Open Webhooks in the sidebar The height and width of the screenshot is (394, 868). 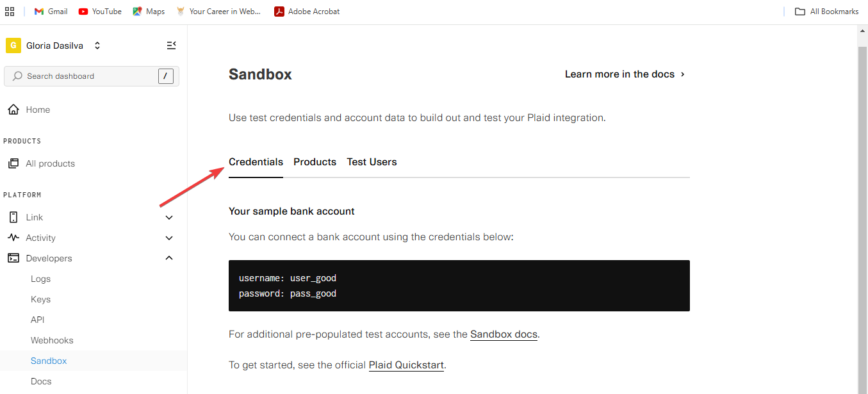coord(52,340)
